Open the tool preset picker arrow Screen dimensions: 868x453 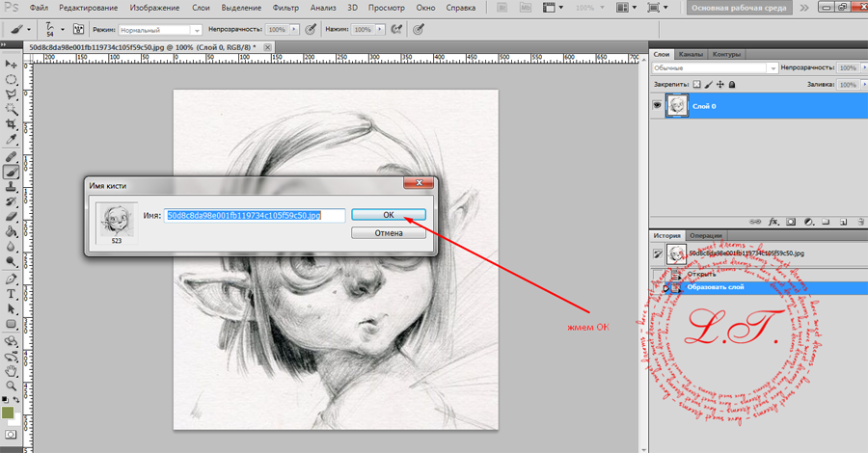29,30
